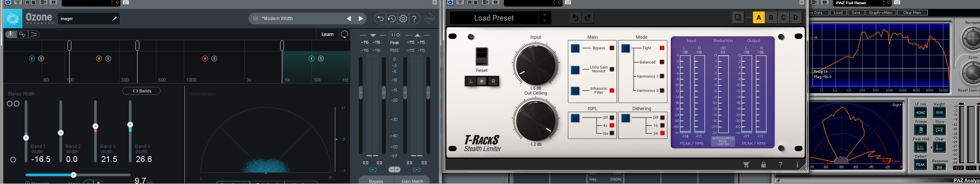This screenshot has height=184, width=980.
Task: Open PAZ Full Reset preset dropdown
Action: click(863, 3)
